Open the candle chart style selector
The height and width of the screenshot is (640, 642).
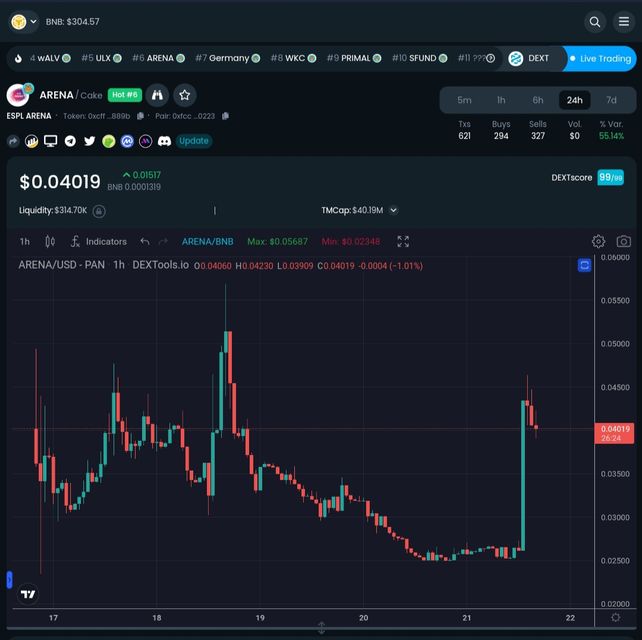[x=50, y=242]
